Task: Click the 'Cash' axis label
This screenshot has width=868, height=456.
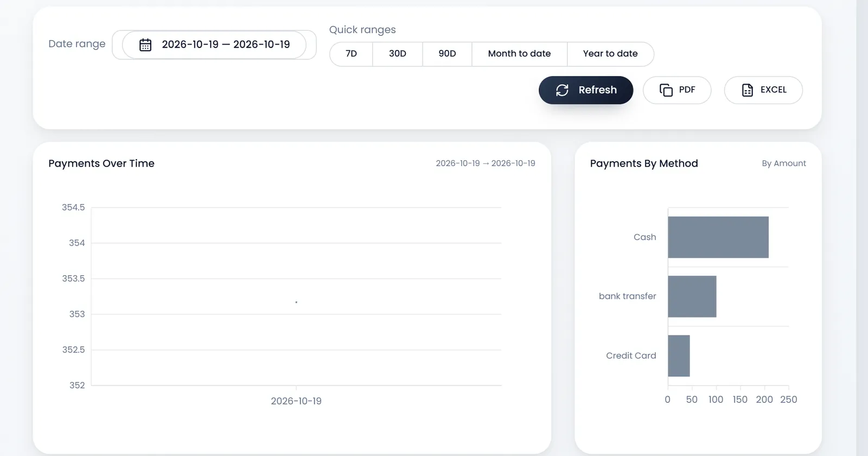Action: pos(645,237)
